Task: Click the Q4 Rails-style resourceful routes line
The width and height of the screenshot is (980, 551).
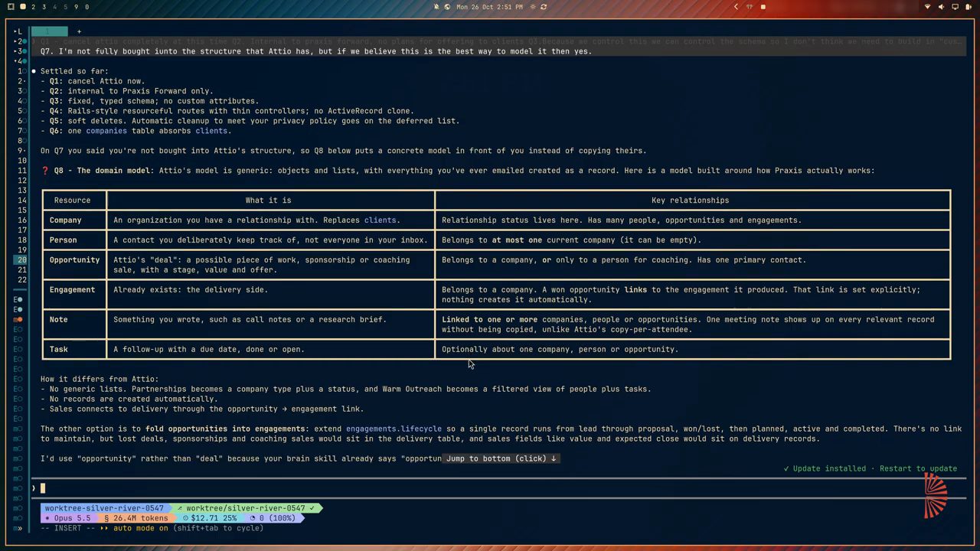Action: (227, 111)
